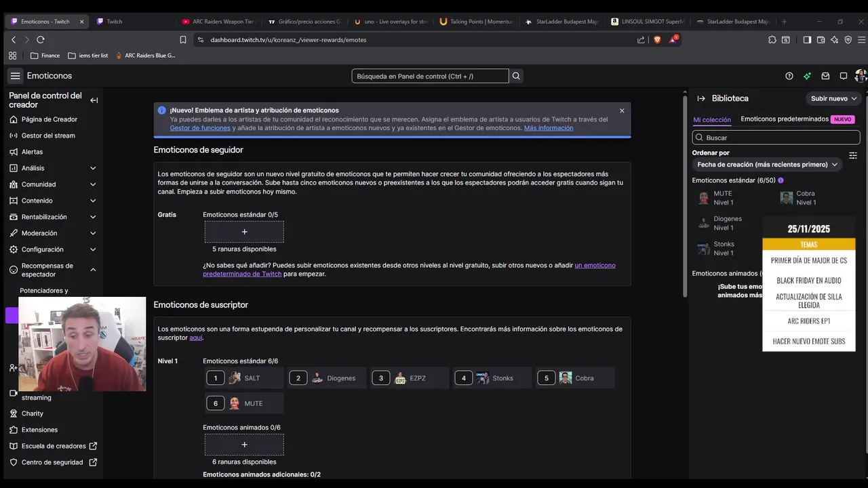The image size is (868, 488).
Task: Click the Buscar field in Biblioteca
Action: 776,138
